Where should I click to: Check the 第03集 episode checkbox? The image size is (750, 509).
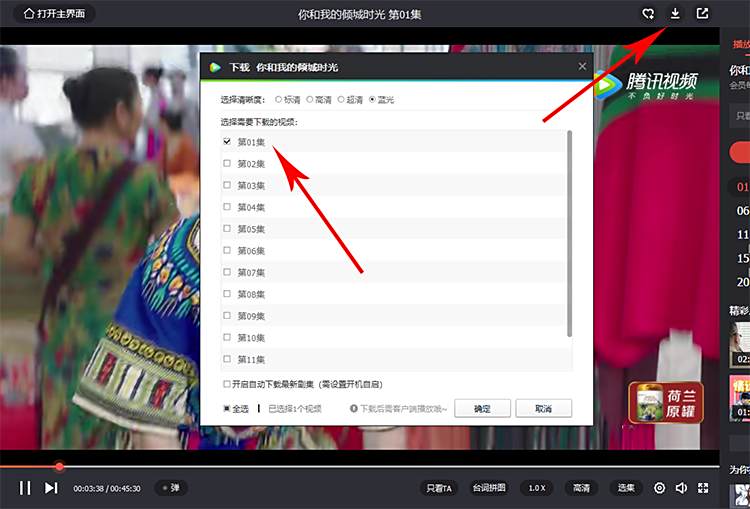[227, 185]
